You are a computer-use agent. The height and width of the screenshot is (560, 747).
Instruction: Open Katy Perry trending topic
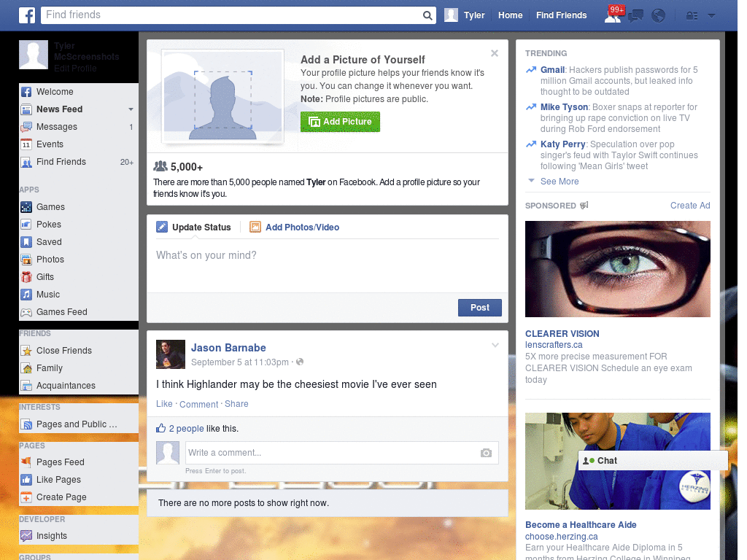pos(562,144)
